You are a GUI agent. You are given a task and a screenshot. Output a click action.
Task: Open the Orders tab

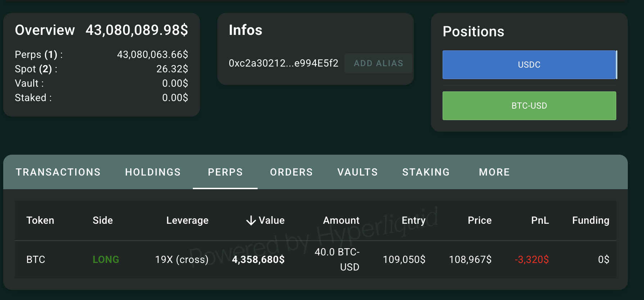point(291,172)
